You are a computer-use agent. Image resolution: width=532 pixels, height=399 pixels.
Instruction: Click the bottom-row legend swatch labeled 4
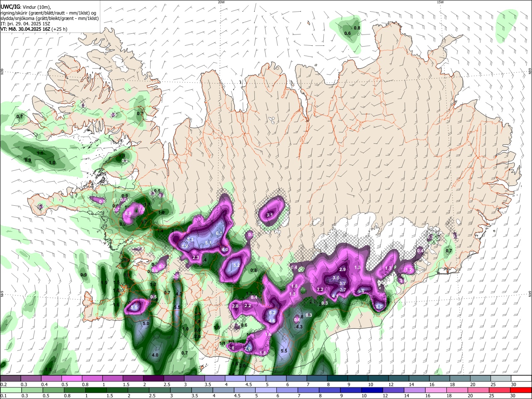tap(223, 390)
